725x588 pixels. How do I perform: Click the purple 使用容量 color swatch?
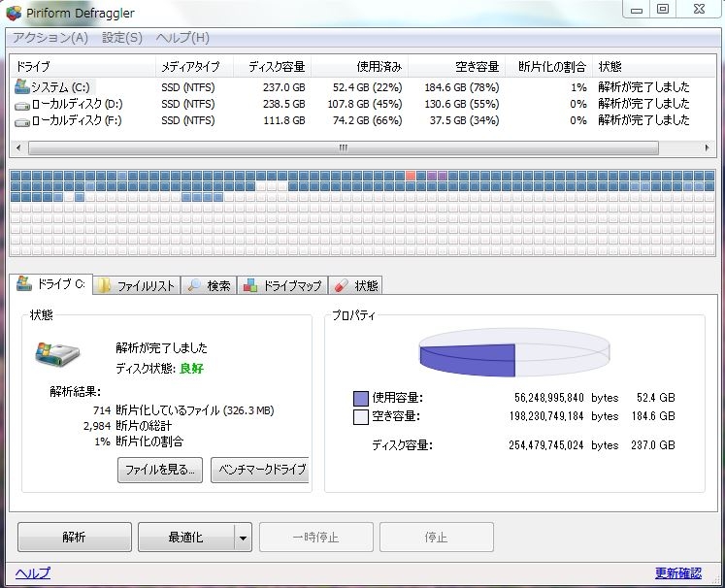(x=361, y=398)
